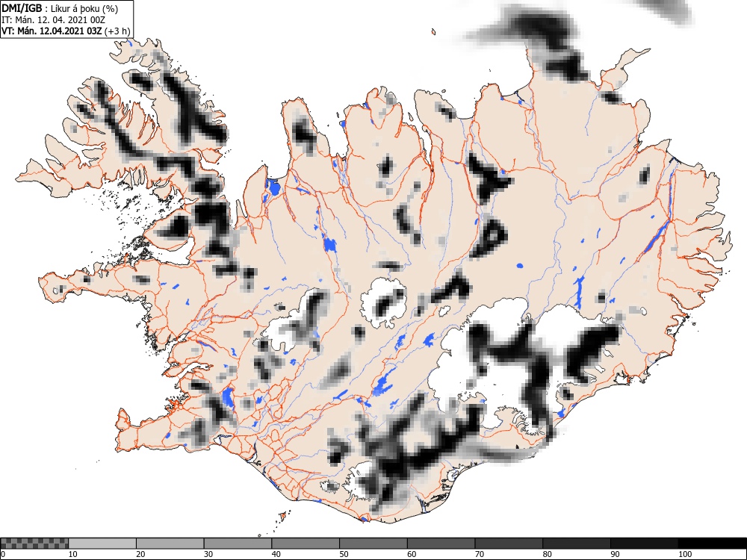Click the 'VT: Mán. 12.04.2021 03Z' line
Image resolution: width=747 pixels, height=560 pixels.
click(x=52, y=31)
